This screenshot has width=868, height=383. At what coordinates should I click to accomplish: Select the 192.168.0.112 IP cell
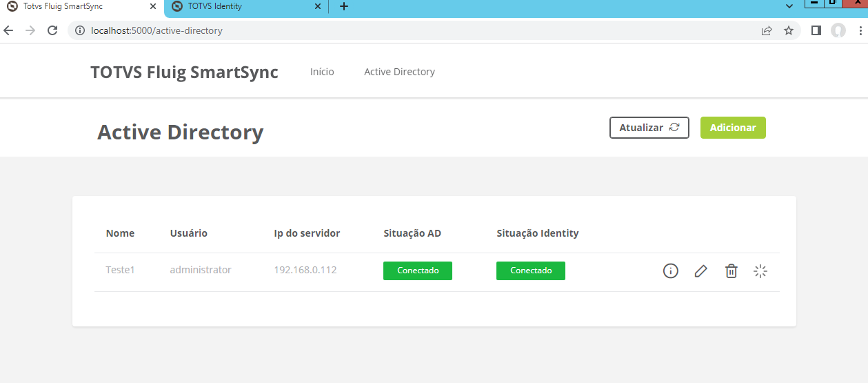pos(305,270)
